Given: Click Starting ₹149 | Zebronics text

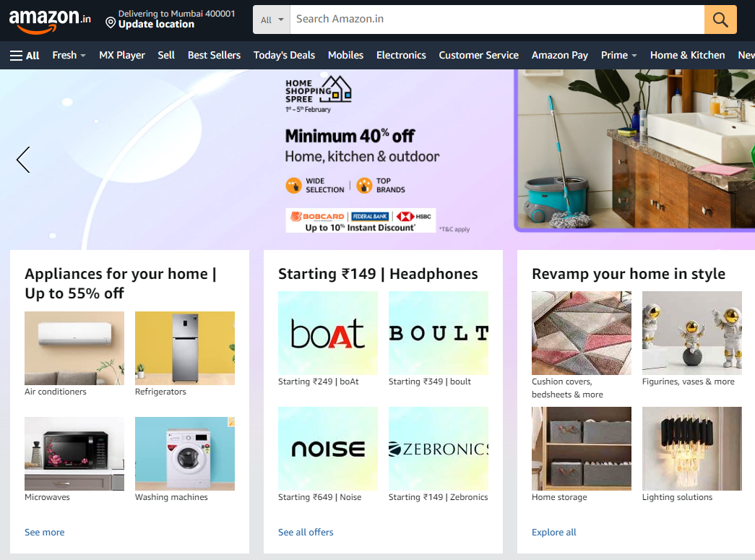Looking at the screenshot, I should click(x=438, y=497).
